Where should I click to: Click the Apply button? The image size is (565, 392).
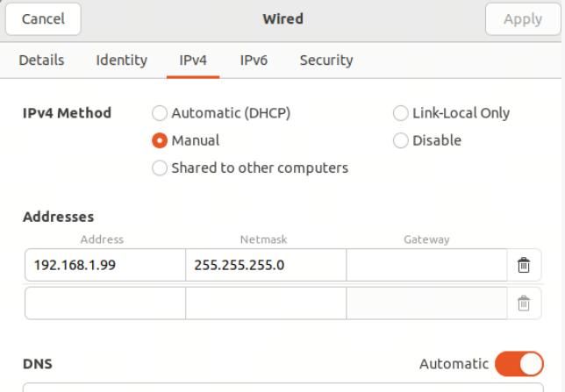523,19
